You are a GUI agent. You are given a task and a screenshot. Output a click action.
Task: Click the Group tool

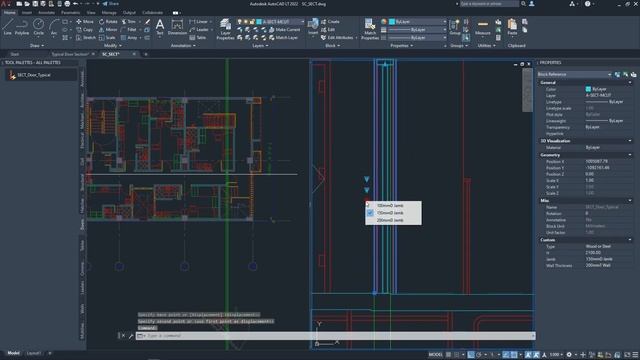coord(455,27)
